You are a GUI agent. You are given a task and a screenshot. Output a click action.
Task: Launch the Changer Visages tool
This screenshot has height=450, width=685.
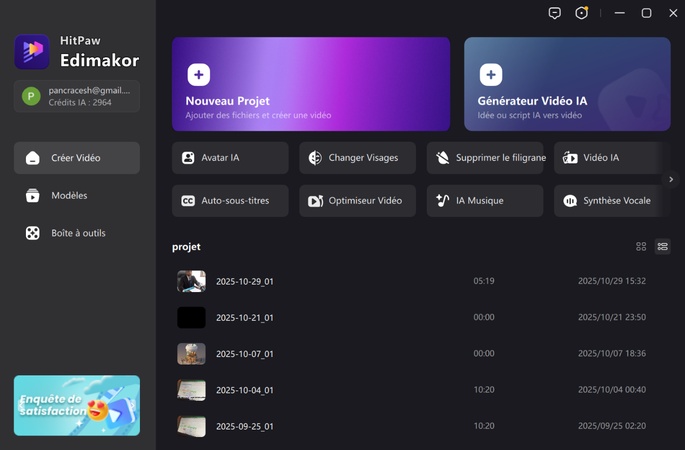click(x=357, y=158)
